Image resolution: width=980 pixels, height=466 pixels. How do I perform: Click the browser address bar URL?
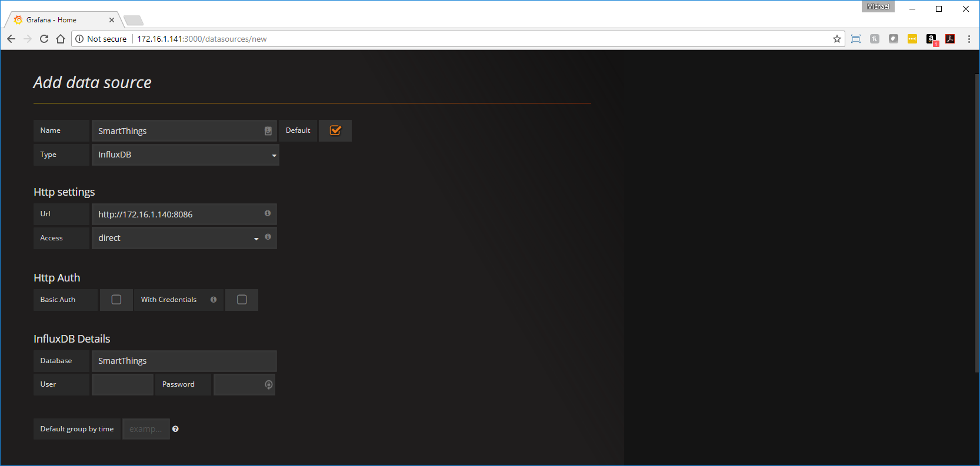click(202, 39)
